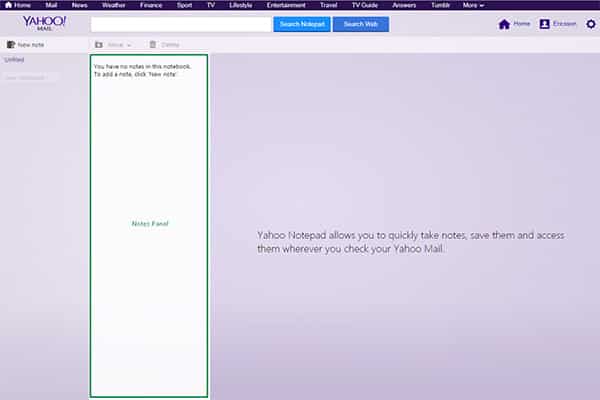Open TV Guide in the top navigation
This screenshot has width=600, height=400.
tap(365, 5)
